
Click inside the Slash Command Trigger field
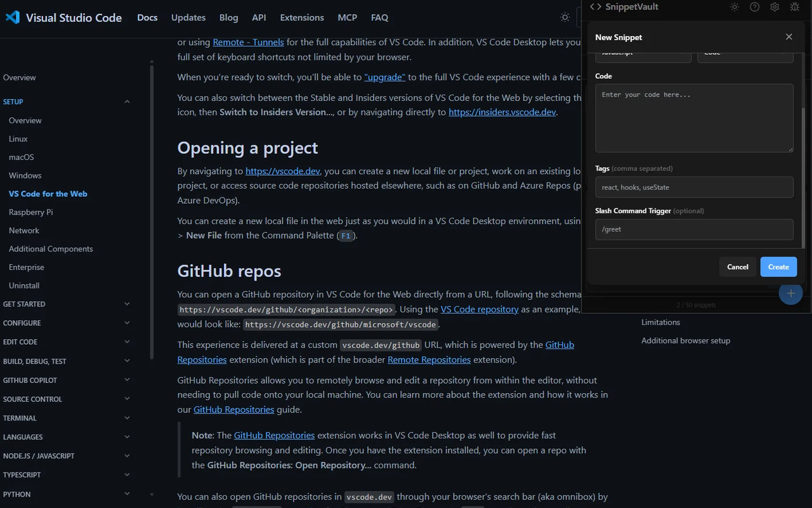pos(694,229)
